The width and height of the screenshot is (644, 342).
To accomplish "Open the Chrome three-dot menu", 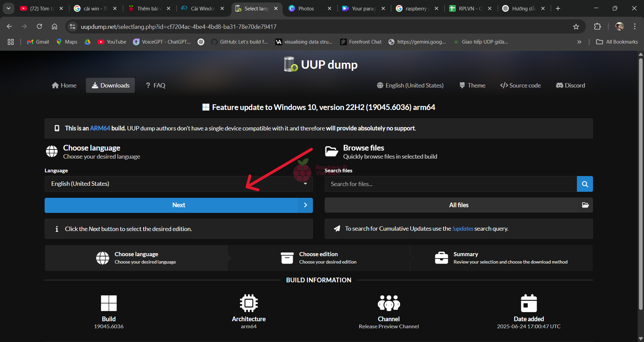I will pos(635,27).
